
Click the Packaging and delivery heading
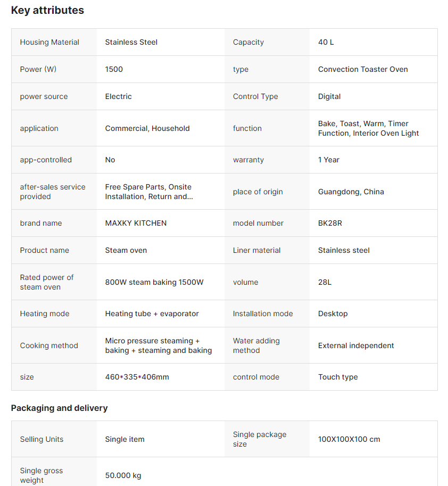(59, 408)
